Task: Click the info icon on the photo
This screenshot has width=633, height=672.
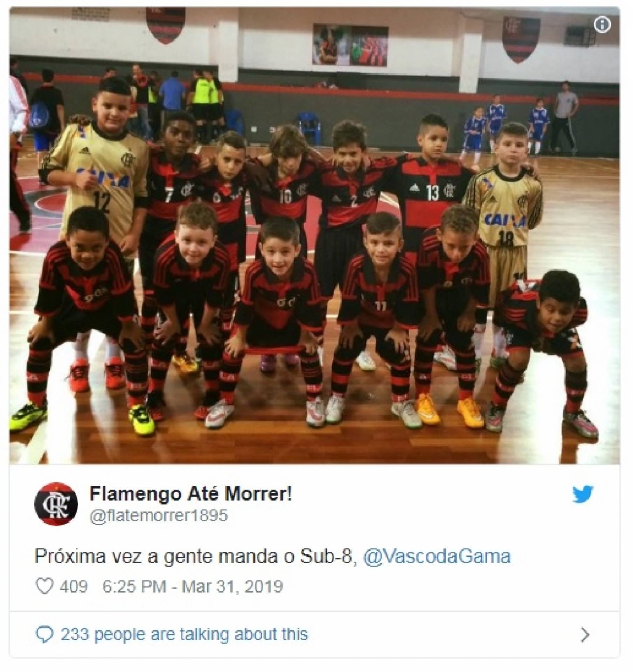Action: (x=603, y=25)
